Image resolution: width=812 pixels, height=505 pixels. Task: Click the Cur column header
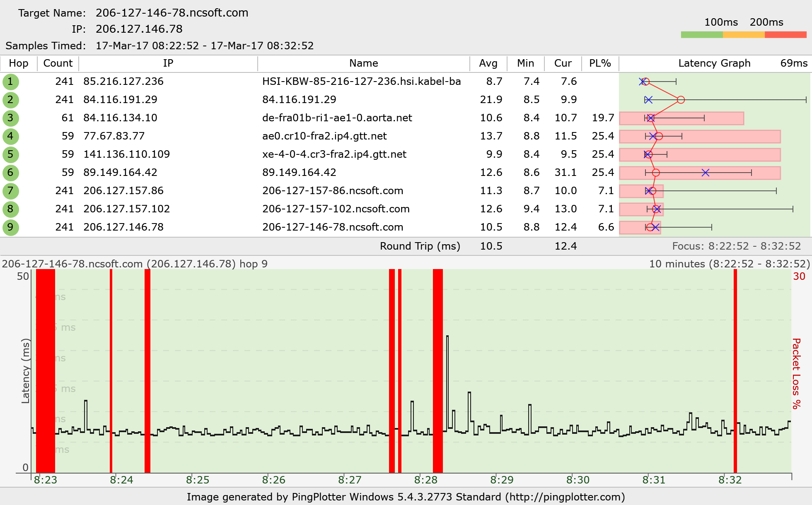click(x=563, y=63)
